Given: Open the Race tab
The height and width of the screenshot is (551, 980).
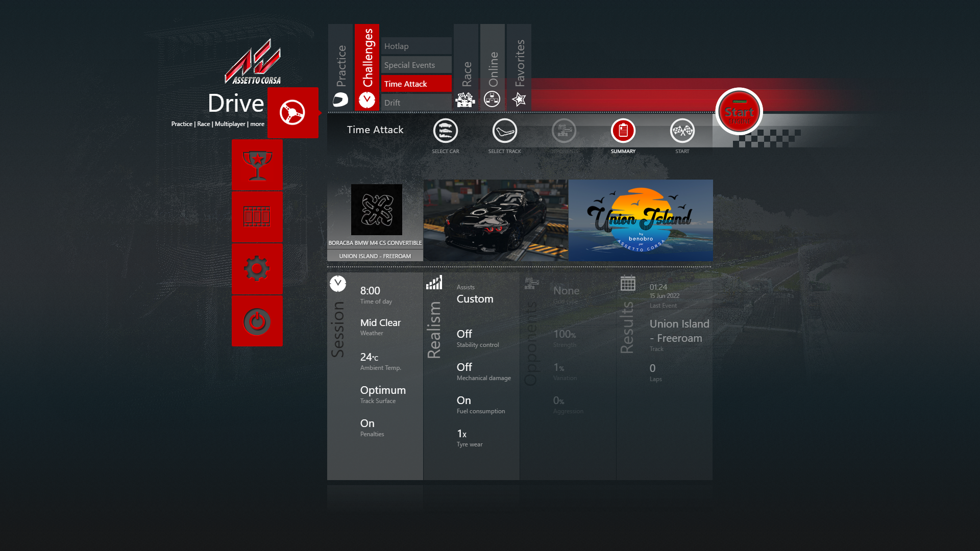Looking at the screenshot, I should click(465, 67).
